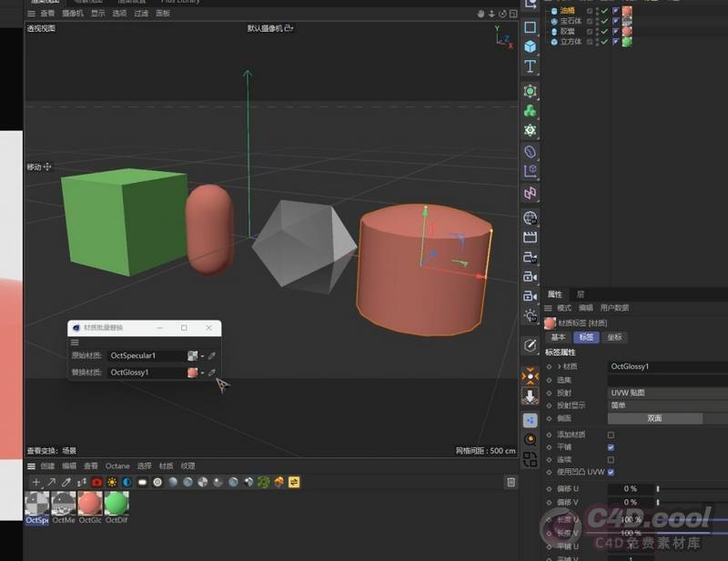The image size is (728, 561).
Task: Open the 投射显示 dropdown showing 简单
Action: 668,406
